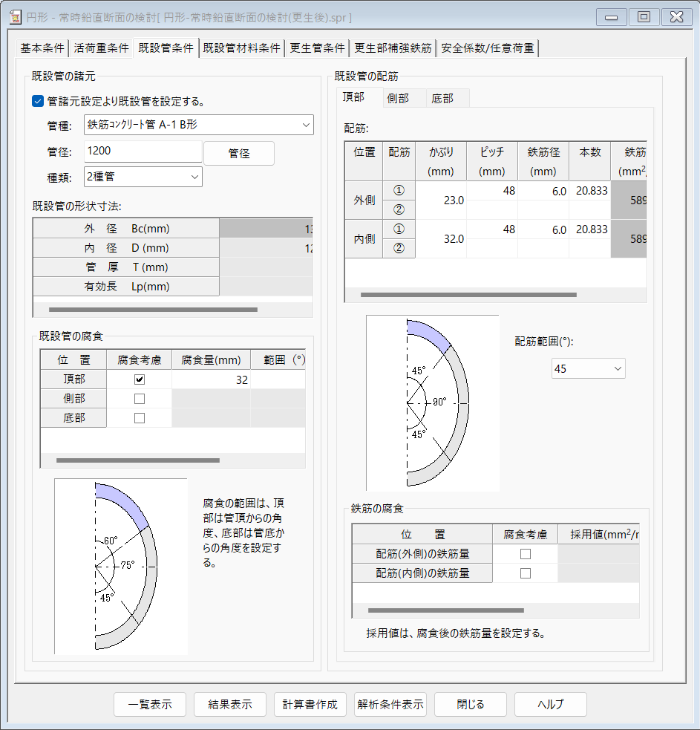Click the 一覧表示 button
The height and width of the screenshot is (730, 700).
tap(150, 705)
